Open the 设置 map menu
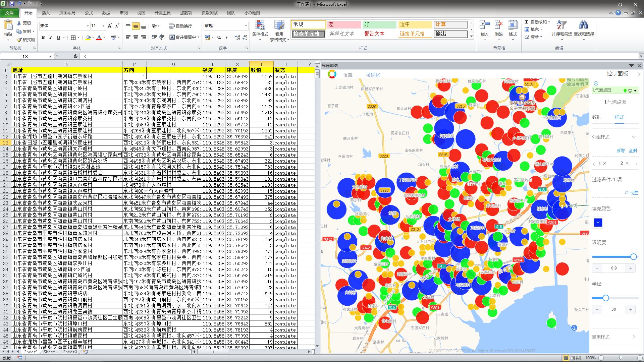This screenshot has height=362, width=644. pyautogui.click(x=348, y=75)
